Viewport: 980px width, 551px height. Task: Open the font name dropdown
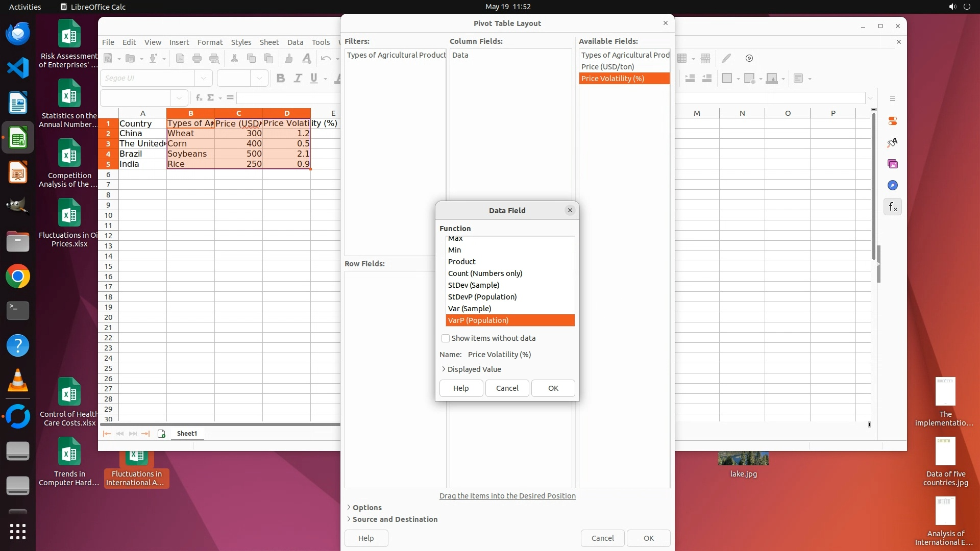coord(204,78)
